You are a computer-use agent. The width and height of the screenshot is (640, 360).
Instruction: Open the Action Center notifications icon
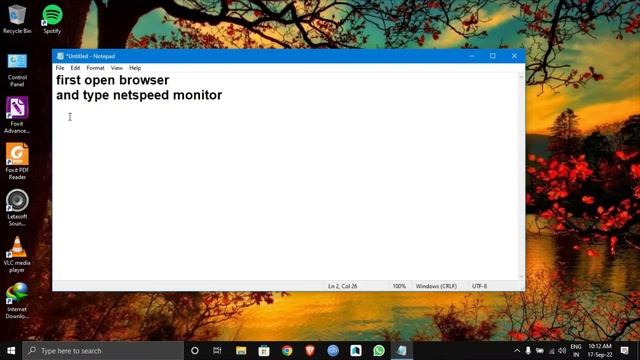(624, 351)
